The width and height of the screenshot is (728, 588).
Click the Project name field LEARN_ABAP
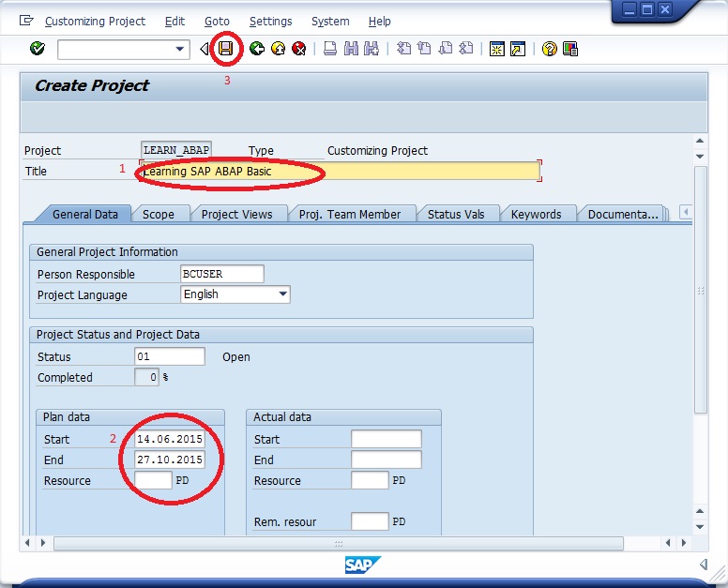coord(176,150)
